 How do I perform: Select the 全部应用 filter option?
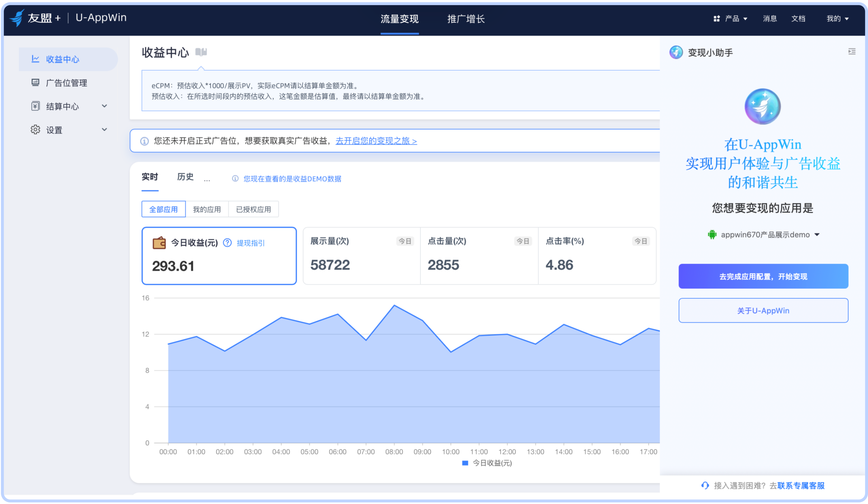pyautogui.click(x=163, y=209)
